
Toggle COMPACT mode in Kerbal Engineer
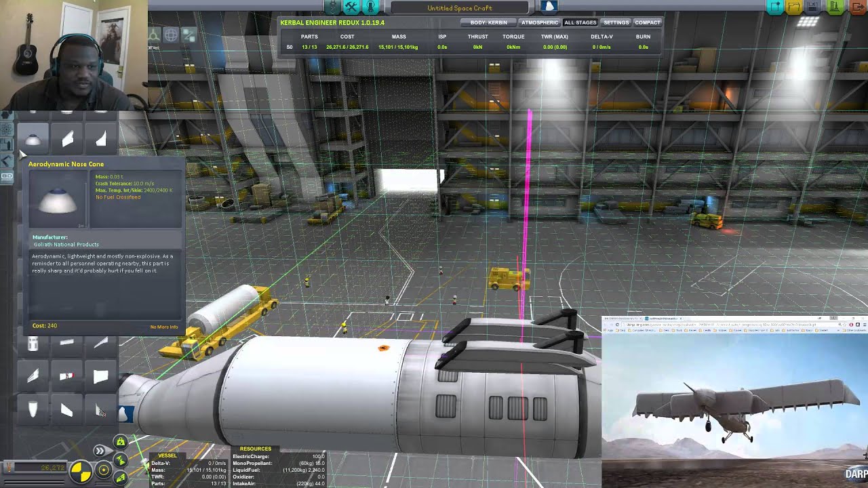coord(648,22)
